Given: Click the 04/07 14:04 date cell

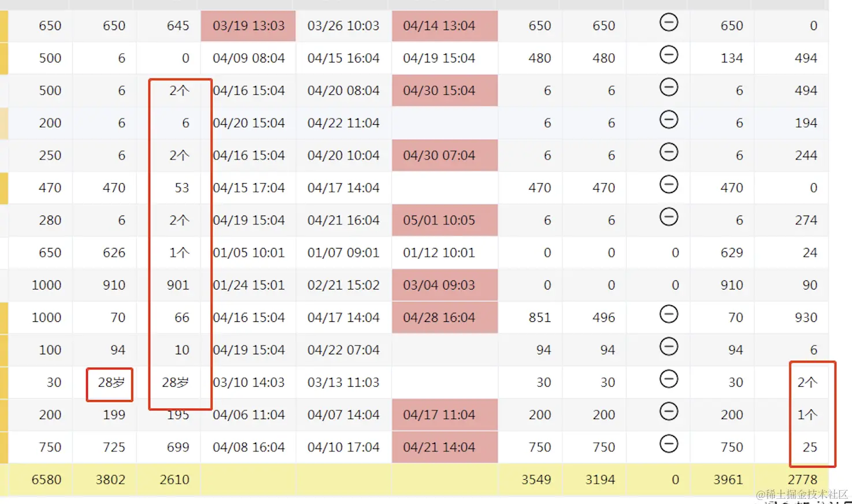Looking at the screenshot, I should coord(343,414).
